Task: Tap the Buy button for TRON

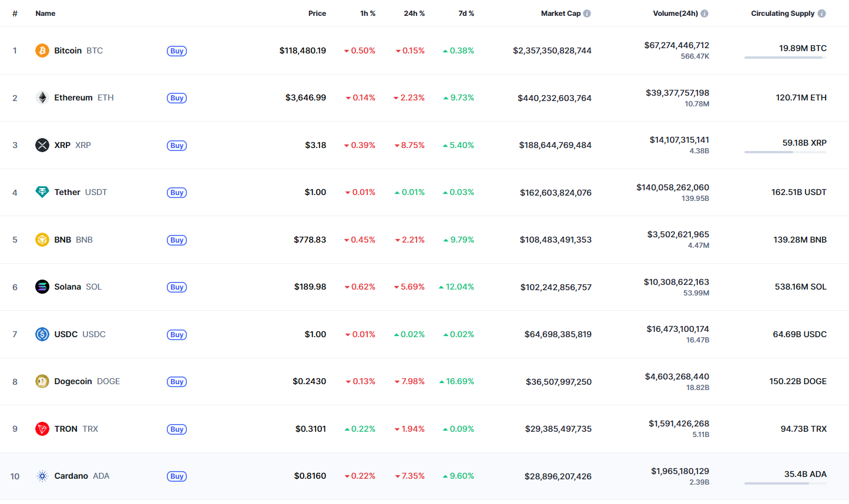Action: click(177, 429)
